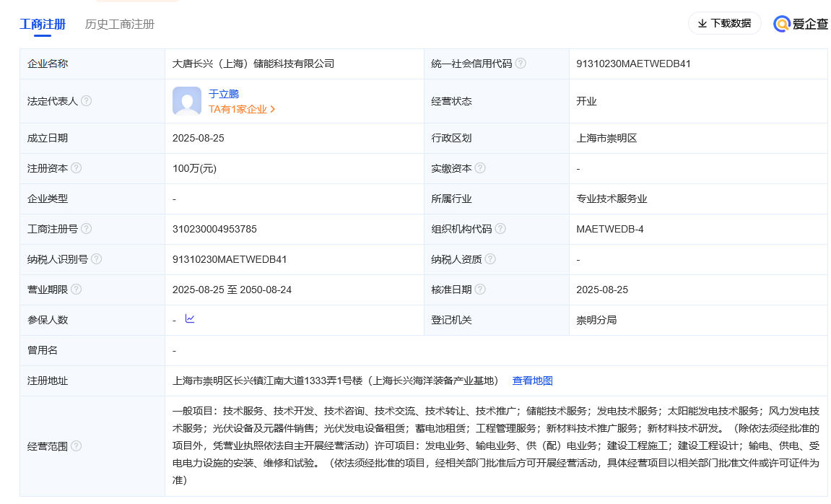This screenshot has height=504, width=831.
Task: Select the 成立日期 value 2025-08-25
Action: click(199, 138)
